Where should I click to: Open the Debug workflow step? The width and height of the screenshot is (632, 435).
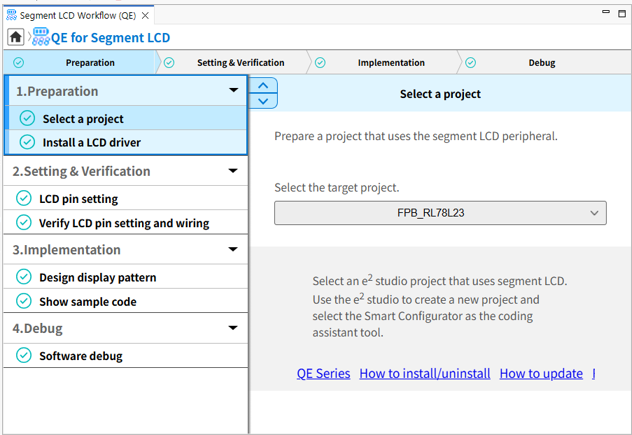click(x=541, y=63)
